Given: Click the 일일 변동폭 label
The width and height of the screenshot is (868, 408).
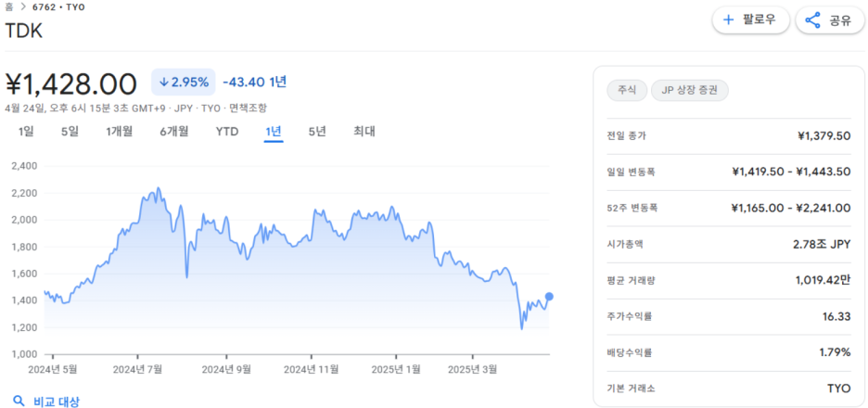Looking at the screenshot, I should click(x=632, y=172).
